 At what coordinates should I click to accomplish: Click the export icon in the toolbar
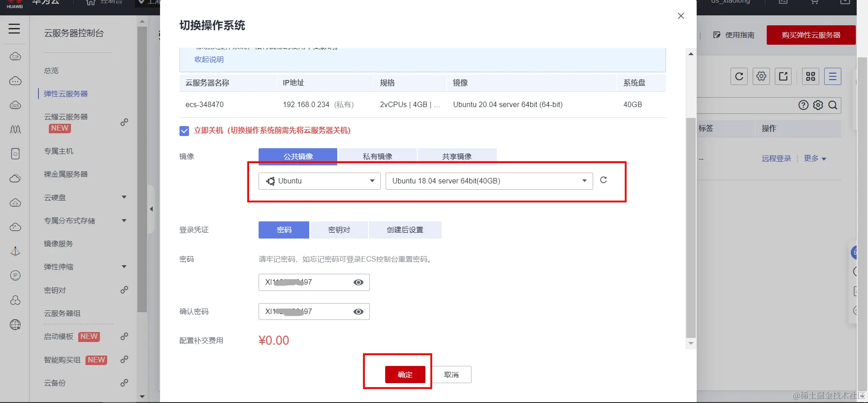click(x=783, y=76)
